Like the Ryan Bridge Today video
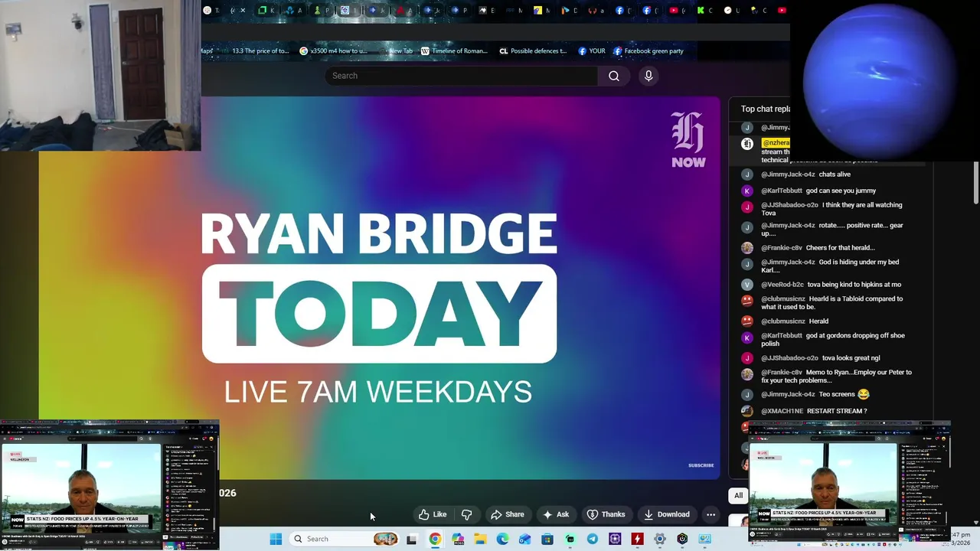This screenshot has height=551, width=980. 433,514
